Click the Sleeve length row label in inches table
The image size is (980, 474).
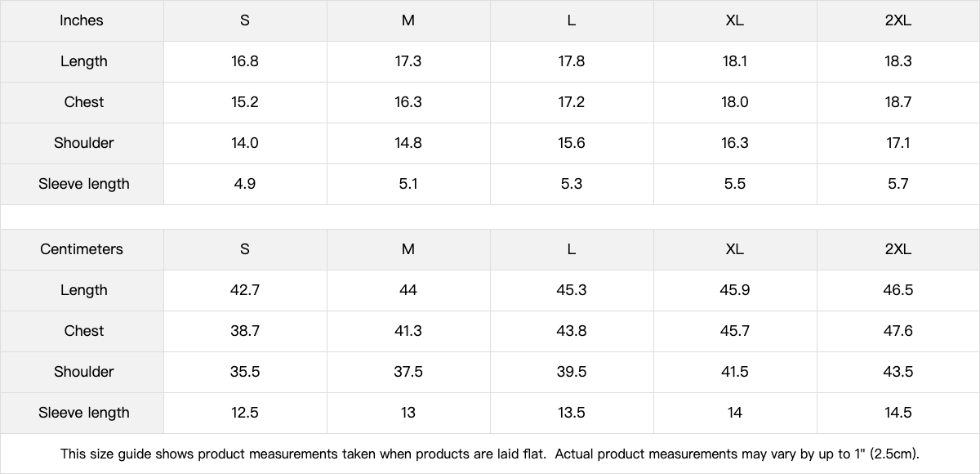[x=83, y=184]
